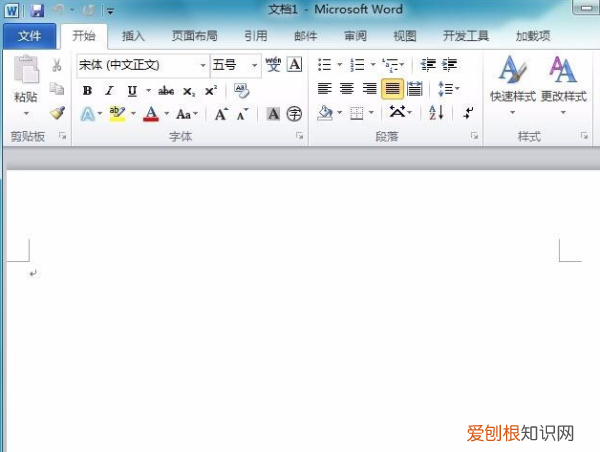Switch to the 开发工具 (Developer) tab
This screenshot has height=452, width=600.
[466, 36]
